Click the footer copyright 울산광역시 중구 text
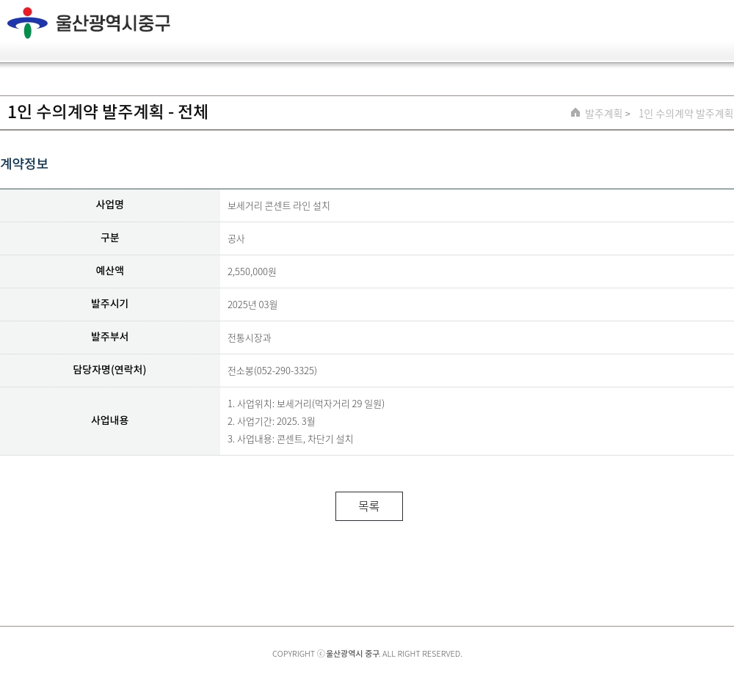The width and height of the screenshot is (734, 700). click(352, 654)
